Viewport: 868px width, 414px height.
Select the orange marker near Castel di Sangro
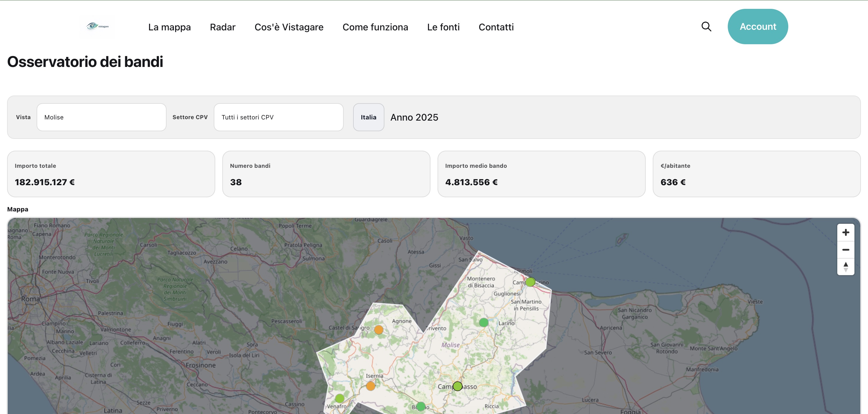click(378, 329)
